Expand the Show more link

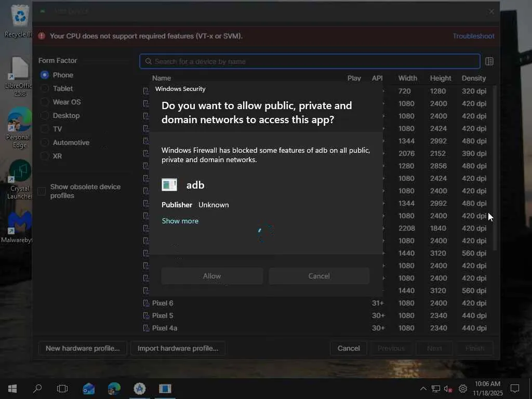click(180, 221)
